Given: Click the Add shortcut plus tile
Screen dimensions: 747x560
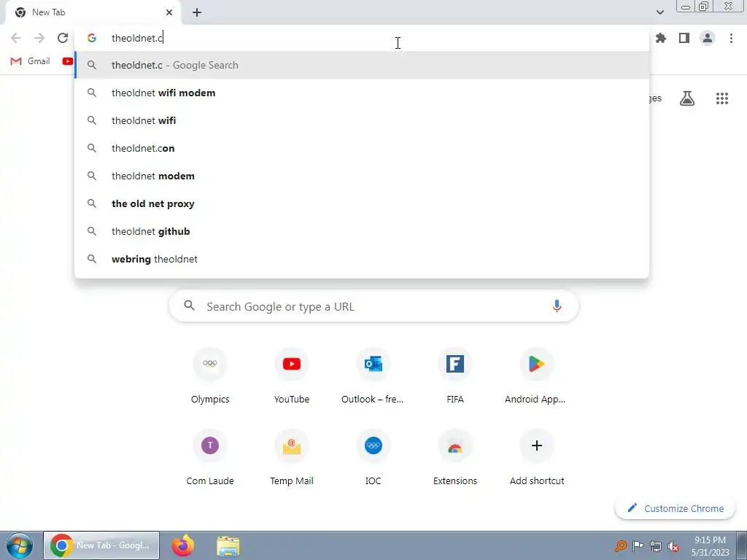Looking at the screenshot, I should pyautogui.click(x=536, y=458).
